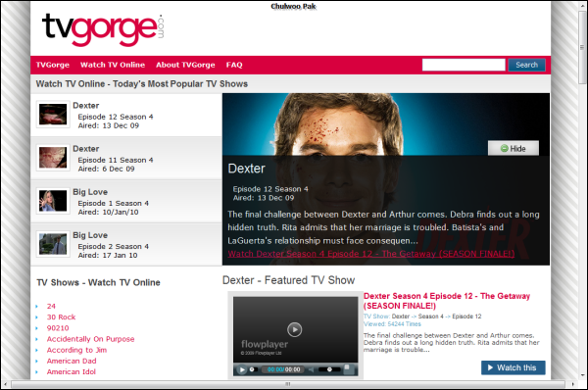Image resolution: width=588 pixels, height=390 pixels.
Task: Open the According to Jim link
Action: click(x=76, y=350)
